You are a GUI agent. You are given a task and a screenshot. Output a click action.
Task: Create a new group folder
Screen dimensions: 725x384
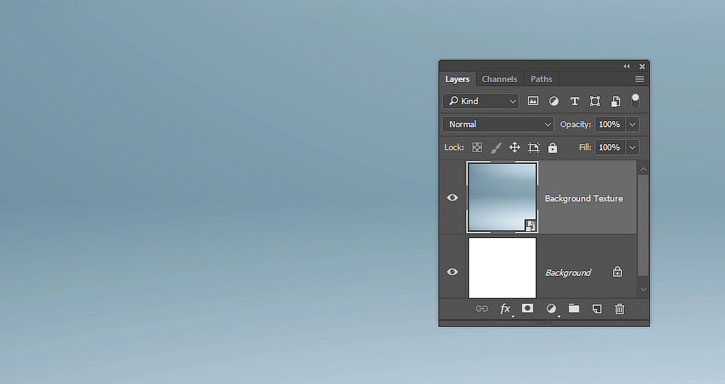pos(574,308)
